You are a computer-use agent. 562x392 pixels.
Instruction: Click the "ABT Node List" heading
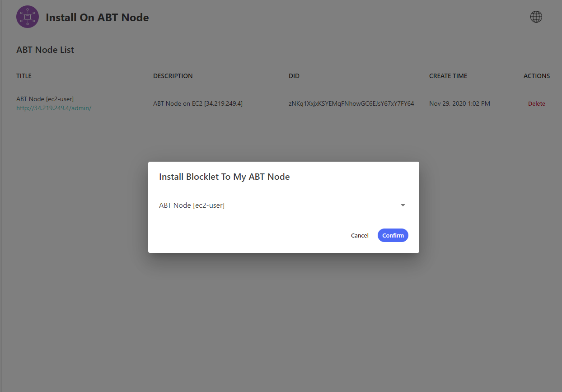pyautogui.click(x=45, y=50)
